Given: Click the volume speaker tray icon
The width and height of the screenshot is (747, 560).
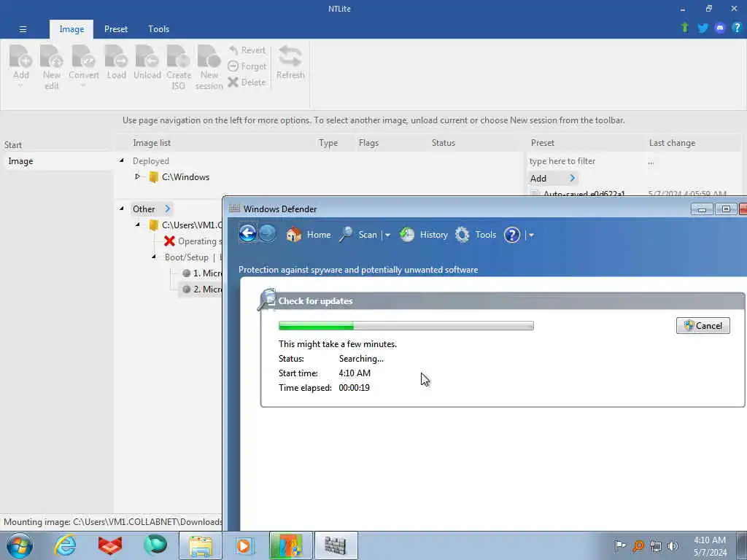Looking at the screenshot, I should point(673,546).
